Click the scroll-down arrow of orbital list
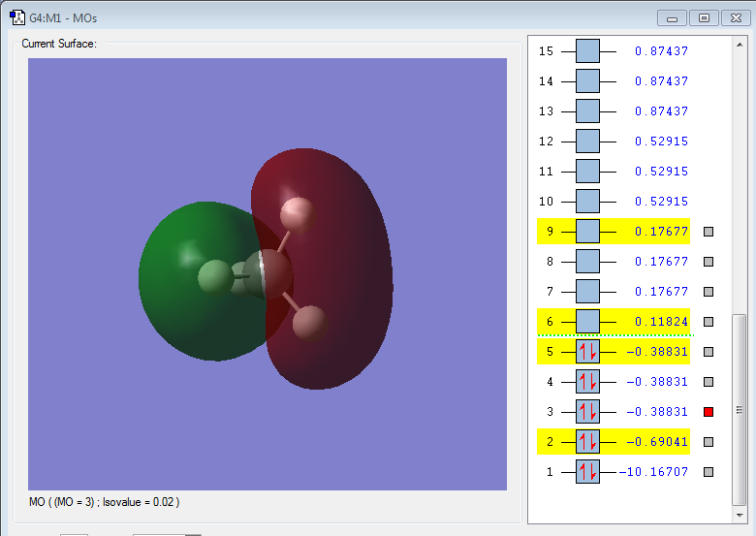Screen dimensions: 756x536 740,516
